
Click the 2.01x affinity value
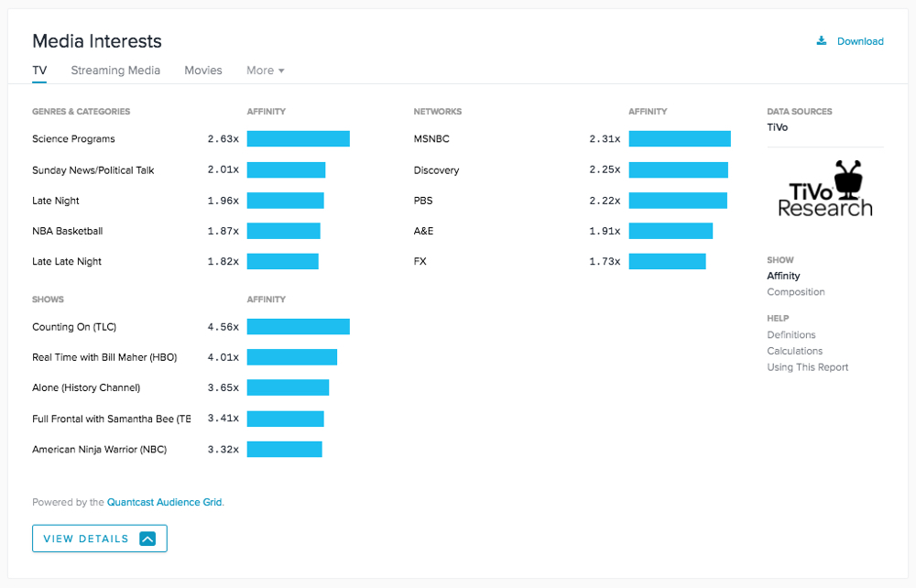tap(224, 170)
